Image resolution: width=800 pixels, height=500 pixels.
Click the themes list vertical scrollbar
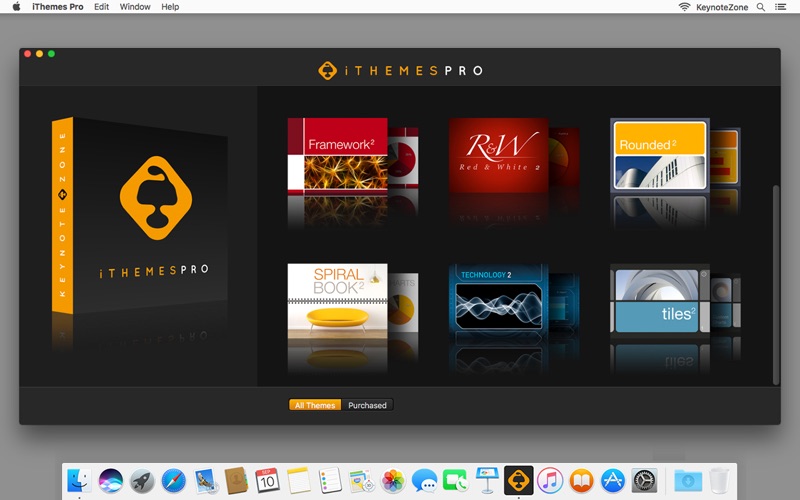(776, 285)
